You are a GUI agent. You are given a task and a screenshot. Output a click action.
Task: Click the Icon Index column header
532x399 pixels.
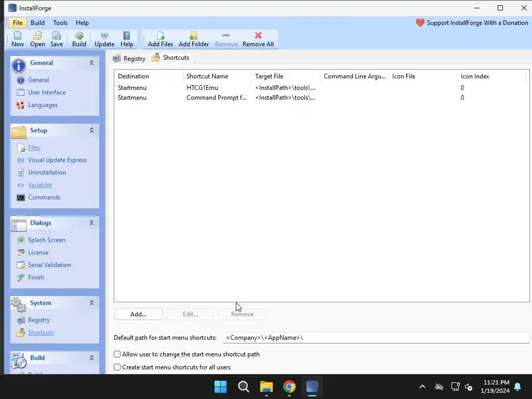[x=491, y=76]
